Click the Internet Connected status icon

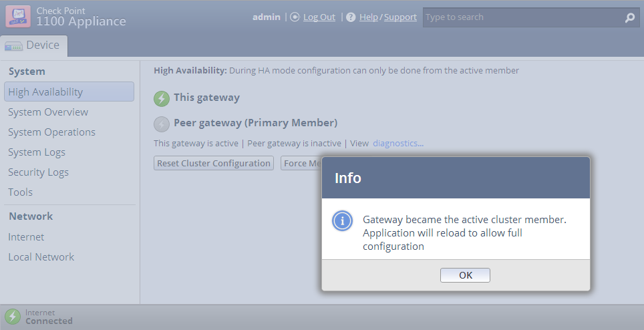13,317
